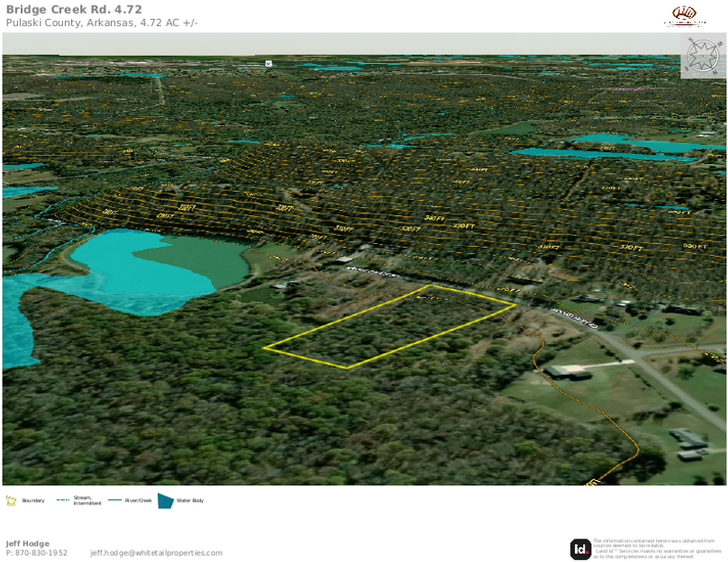Click the Boundary legend label

point(33,500)
